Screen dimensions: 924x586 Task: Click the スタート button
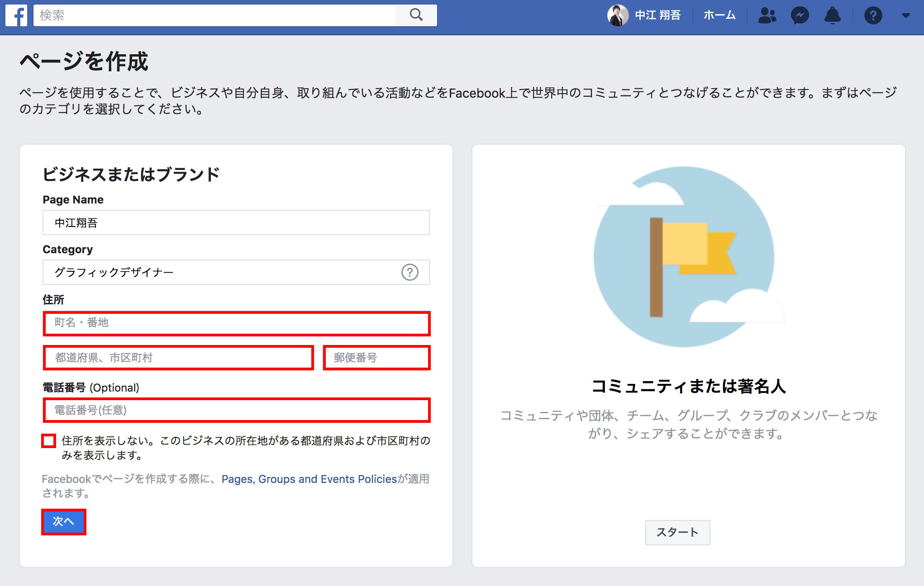pos(677,532)
